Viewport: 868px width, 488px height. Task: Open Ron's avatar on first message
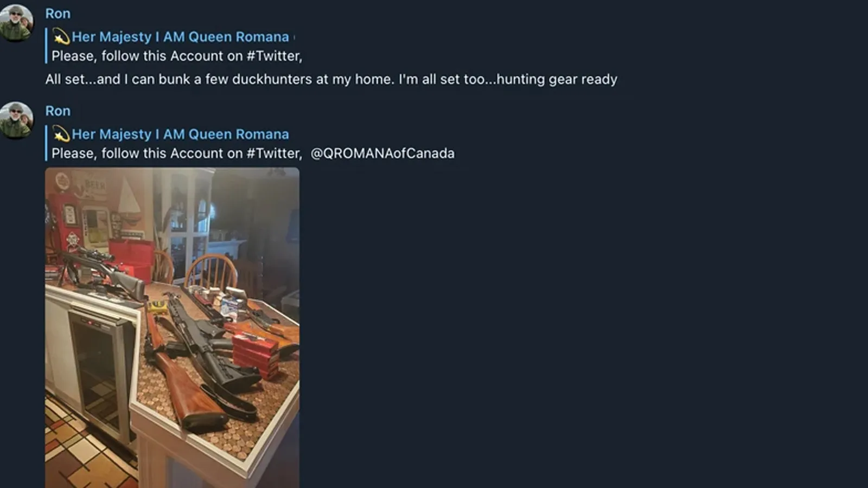tap(17, 23)
